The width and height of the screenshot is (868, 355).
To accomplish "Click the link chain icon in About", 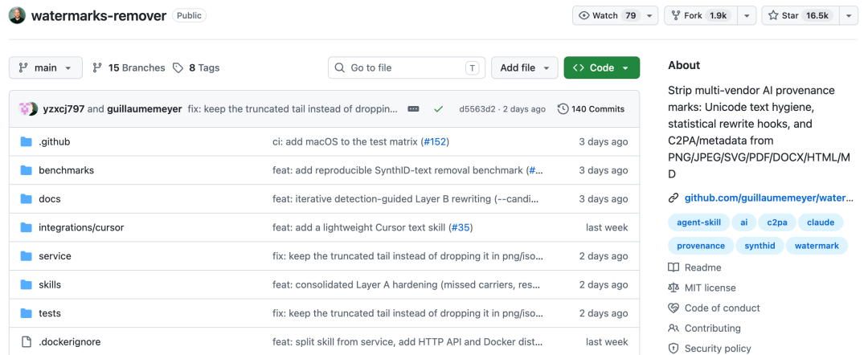I will click(674, 198).
